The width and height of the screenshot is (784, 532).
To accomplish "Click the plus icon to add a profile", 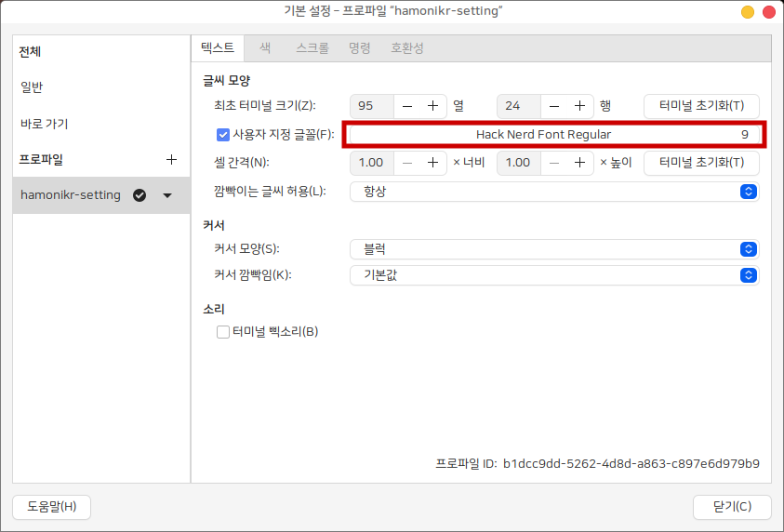I will (171, 159).
